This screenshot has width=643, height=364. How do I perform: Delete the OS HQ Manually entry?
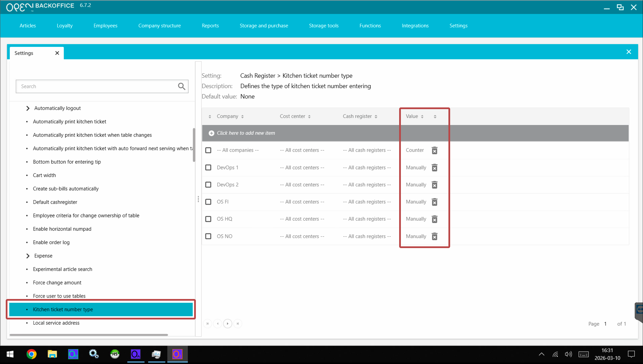(434, 219)
